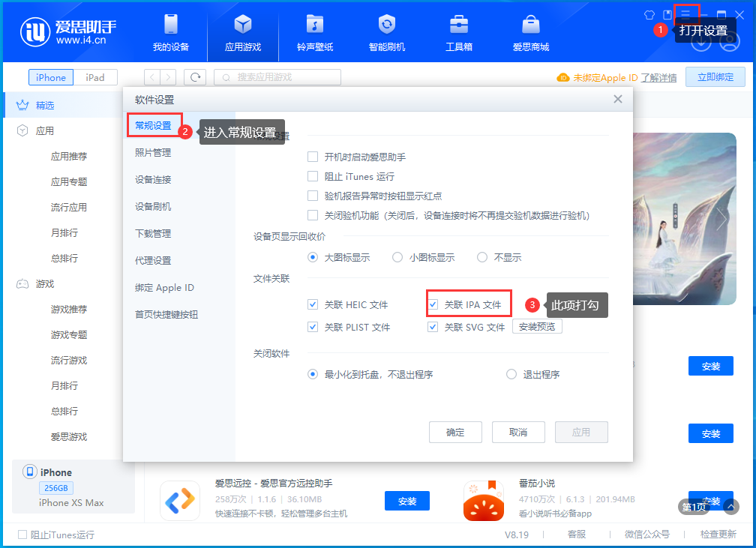
Task: Open the hamburger settings menu
Action: (687, 13)
